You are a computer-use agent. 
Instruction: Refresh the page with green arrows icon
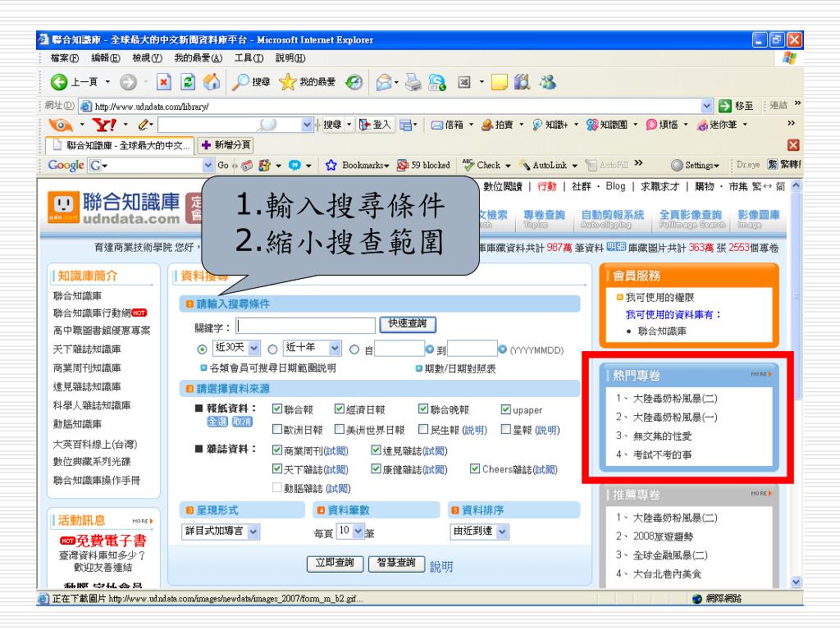coord(188,82)
